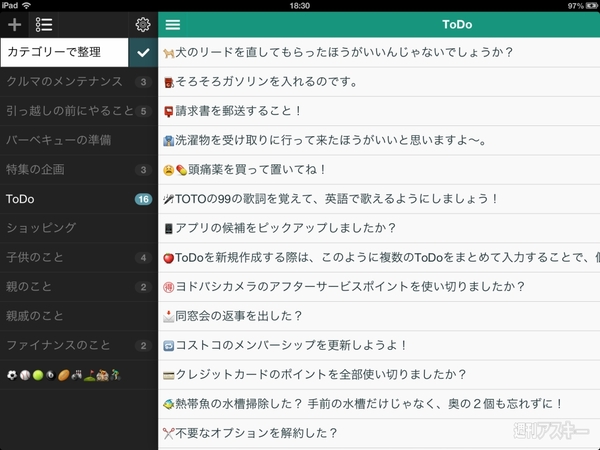Screen dimensions: 600x450
Task: Open settings gear icon
Action: (x=143, y=24)
